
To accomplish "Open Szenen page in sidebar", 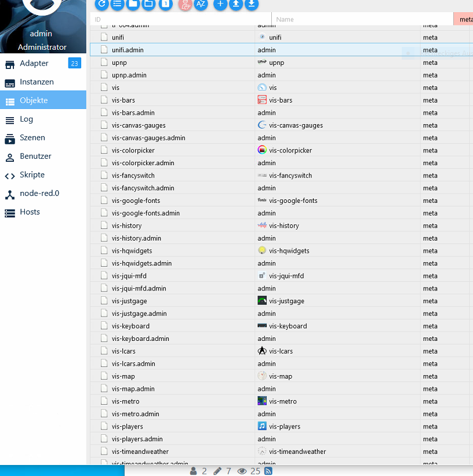I will [43, 137].
